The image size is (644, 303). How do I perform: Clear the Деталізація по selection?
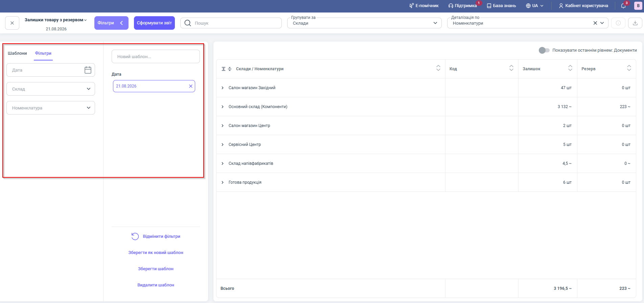click(595, 23)
